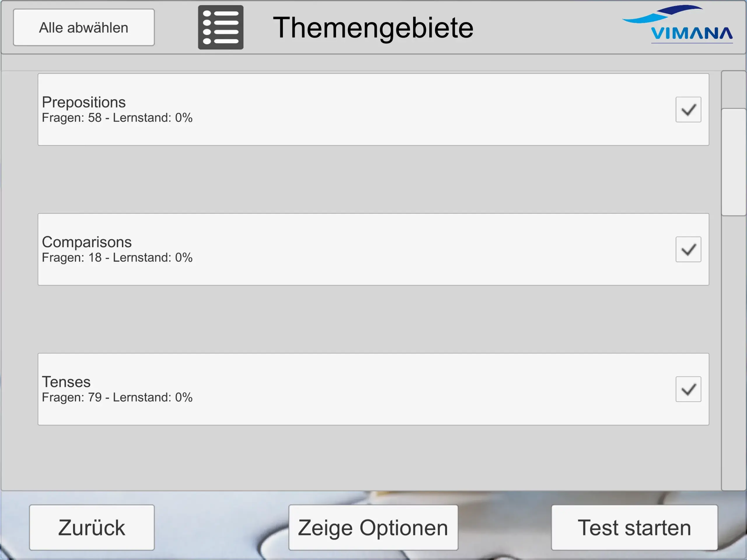Click the Themengebiete list icon
Screen dimensions: 747x560
coord(221,27)
